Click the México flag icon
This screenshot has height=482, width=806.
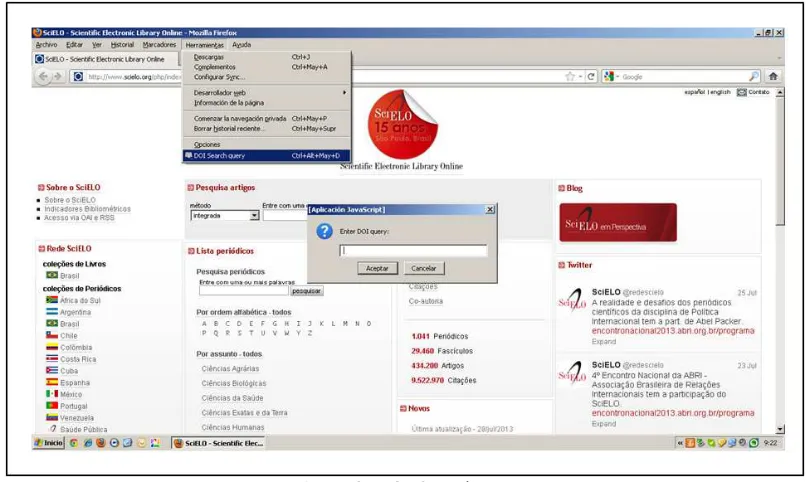pos(52,394)
